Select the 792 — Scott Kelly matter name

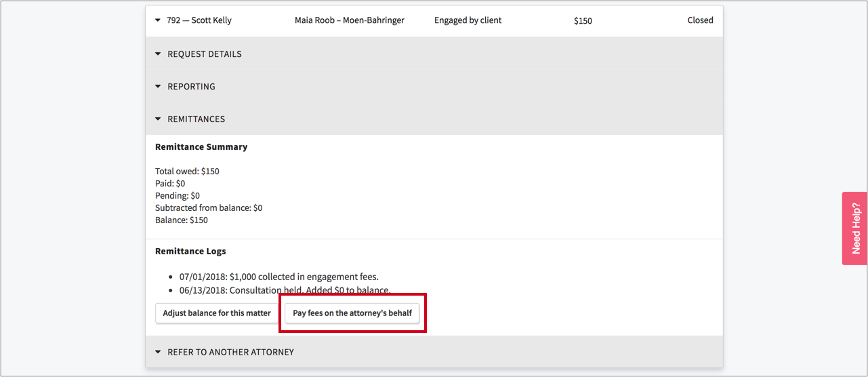pyautogui.click(x=199, y=20)
